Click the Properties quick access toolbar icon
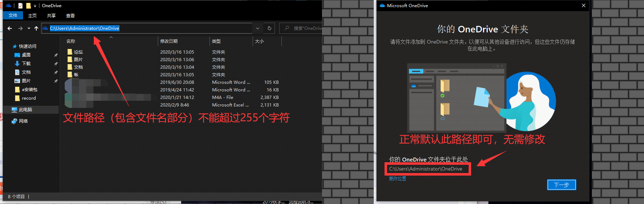The height and width of the screenshot is (204, 644). click(x=20, y=5)
